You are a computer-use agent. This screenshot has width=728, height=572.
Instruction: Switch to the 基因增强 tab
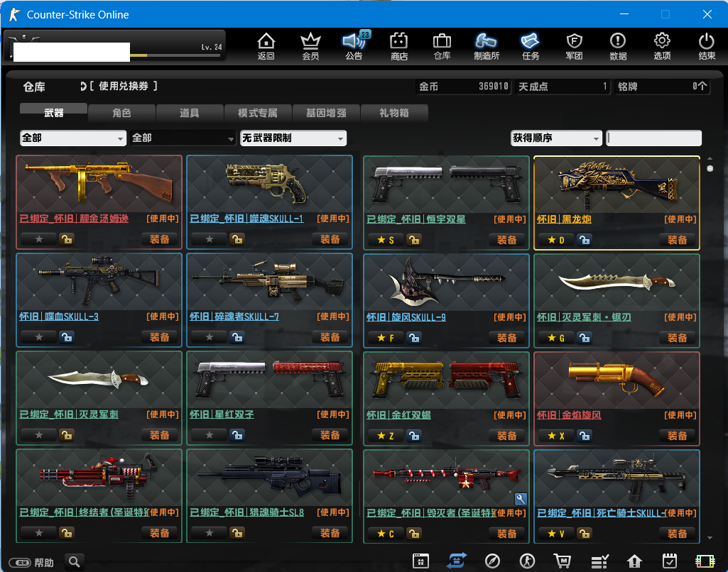[x=326, y=113]
